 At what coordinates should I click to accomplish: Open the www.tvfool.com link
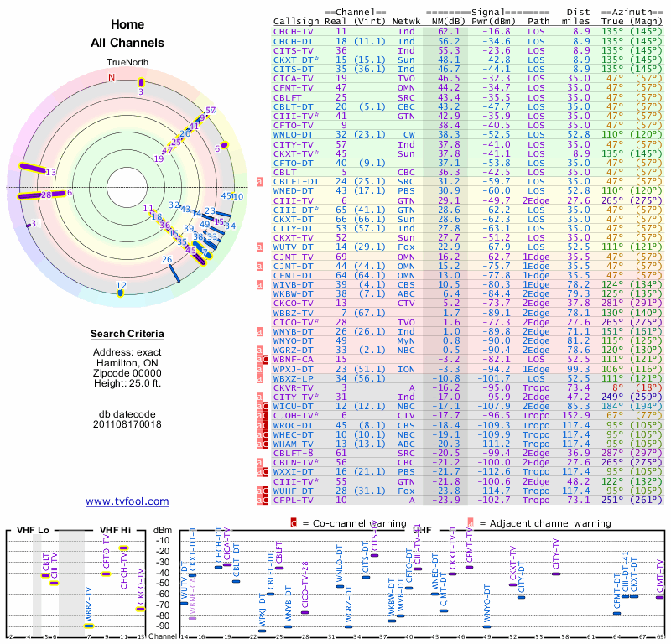(x=127, y=501)
